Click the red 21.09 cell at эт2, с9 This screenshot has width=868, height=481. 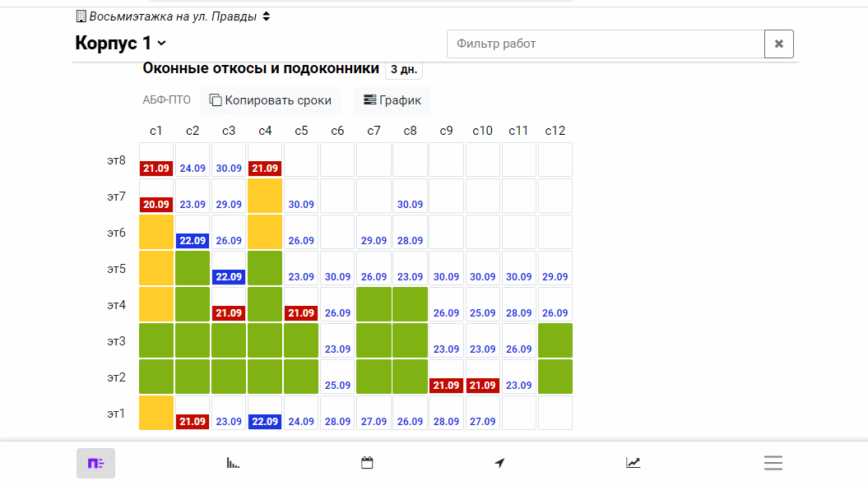pyautogui.click(x=446, y=385)
